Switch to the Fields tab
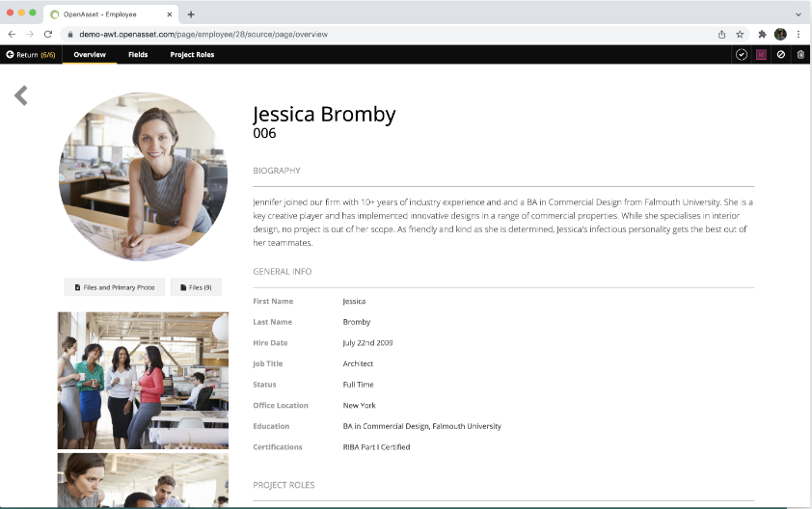 [138, 54]
